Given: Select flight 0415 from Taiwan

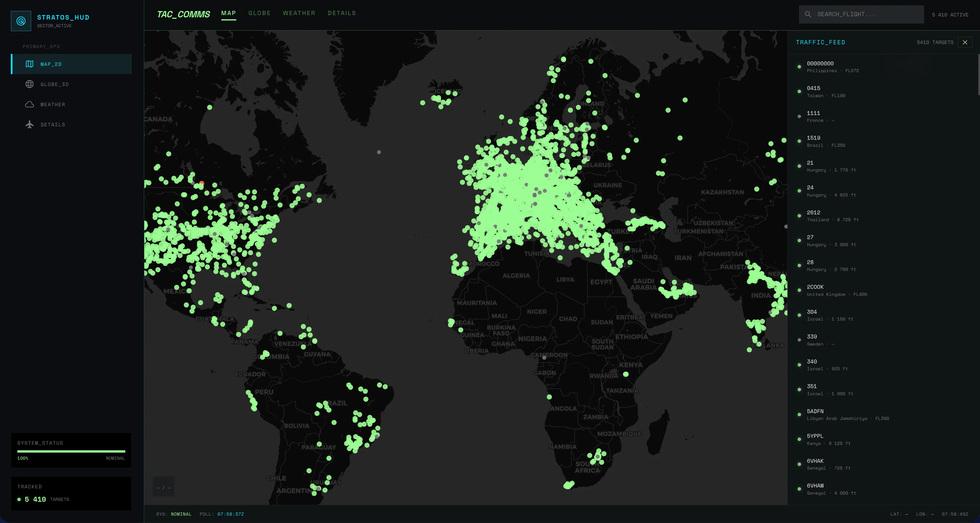Looking at the screenshot, I should click(x=883, y=92).
